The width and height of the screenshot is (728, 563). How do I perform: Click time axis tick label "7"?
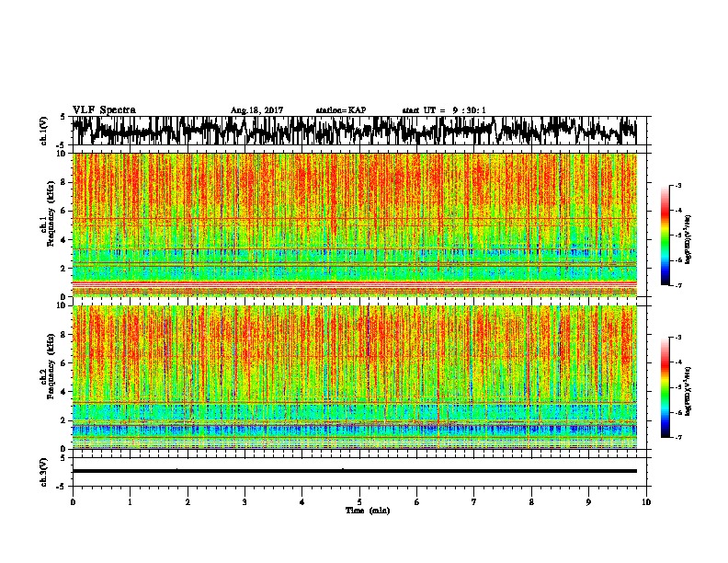[x=474, y=502]
